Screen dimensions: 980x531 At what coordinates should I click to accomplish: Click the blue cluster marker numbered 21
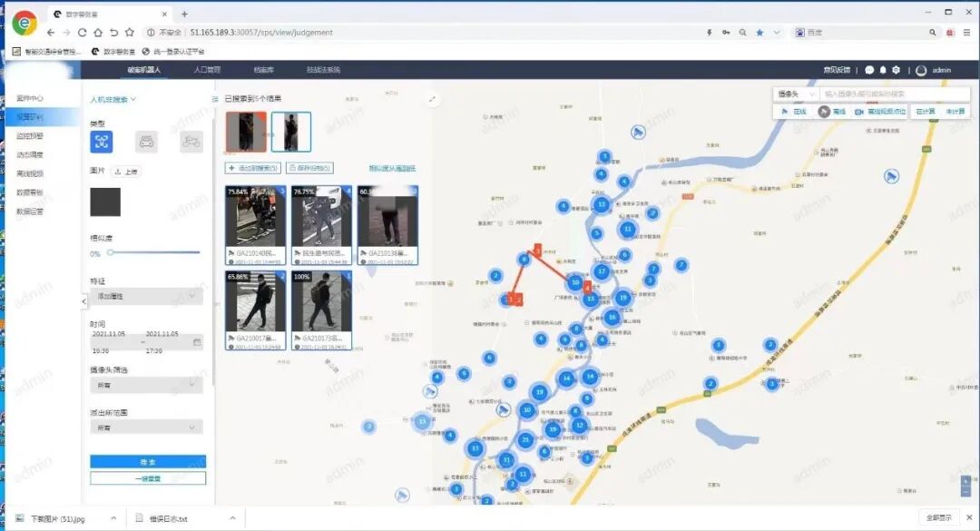point(525,440)
